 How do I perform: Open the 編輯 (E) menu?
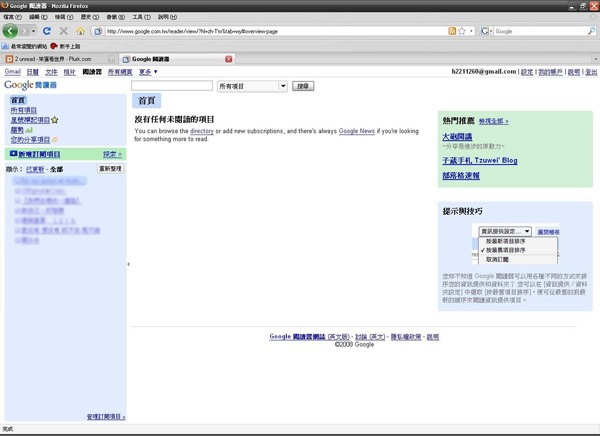pyautogui.click(x=38, y=17)
